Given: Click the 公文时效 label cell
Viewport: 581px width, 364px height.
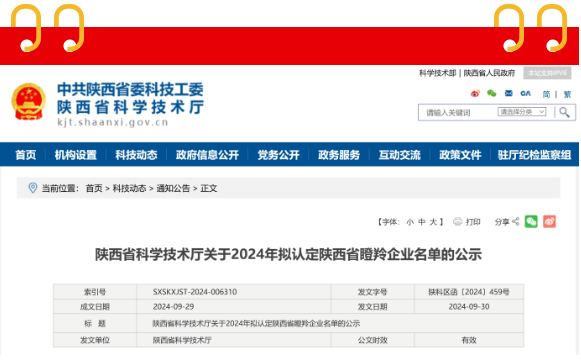Looking at the screenshot, I should (x=372, y=340).
